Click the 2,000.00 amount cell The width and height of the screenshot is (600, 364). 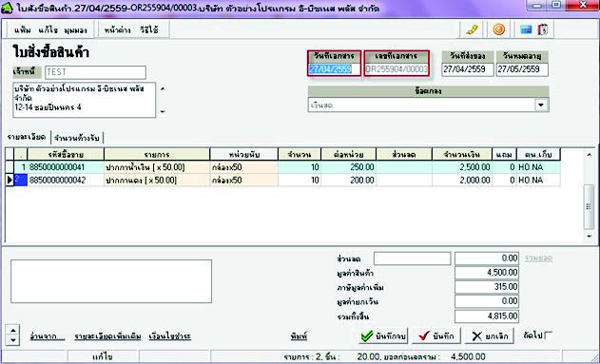462,180
